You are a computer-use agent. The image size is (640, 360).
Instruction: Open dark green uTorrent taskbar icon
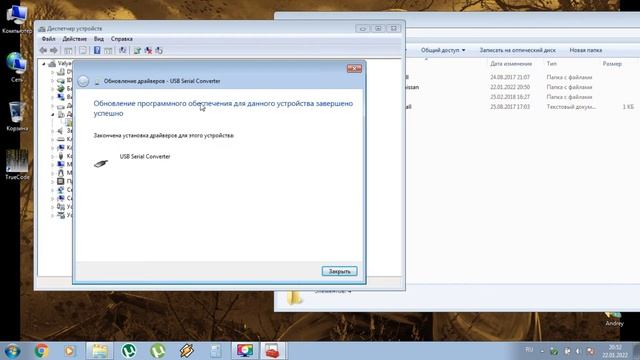pyautogui.click(x=129, y=351)
